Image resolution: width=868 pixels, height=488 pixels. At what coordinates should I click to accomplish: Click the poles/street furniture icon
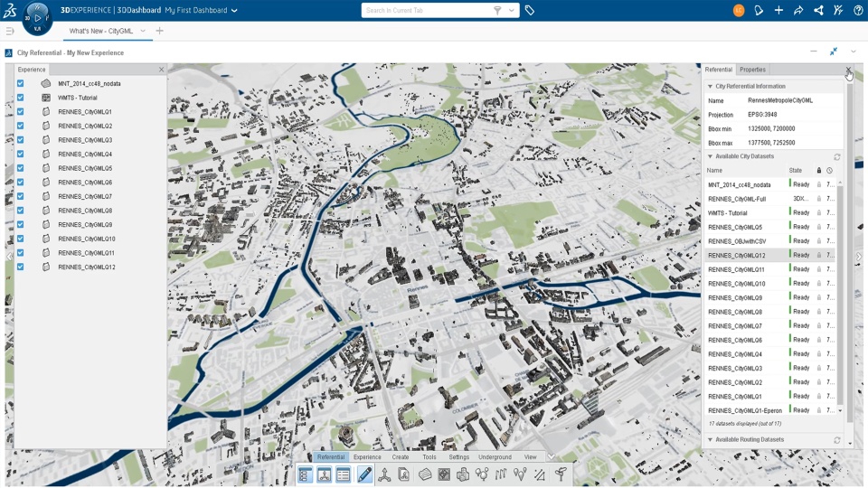500,474
